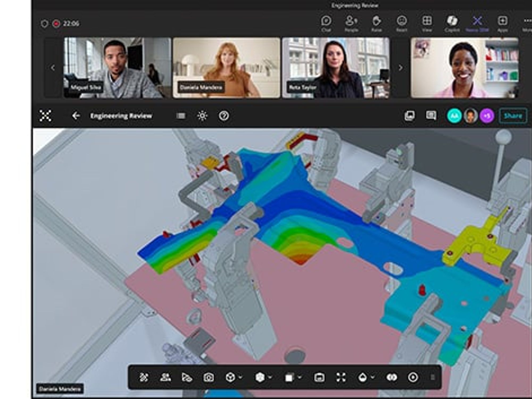532x399 pixels.
Task: Expand the cube view dropdown arrow
Action: [240, 377]
